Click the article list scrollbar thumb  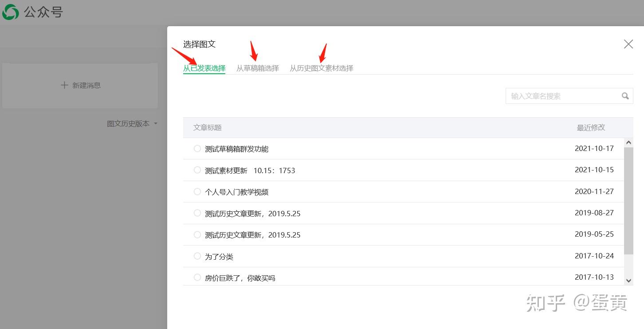tap(628, 201)
